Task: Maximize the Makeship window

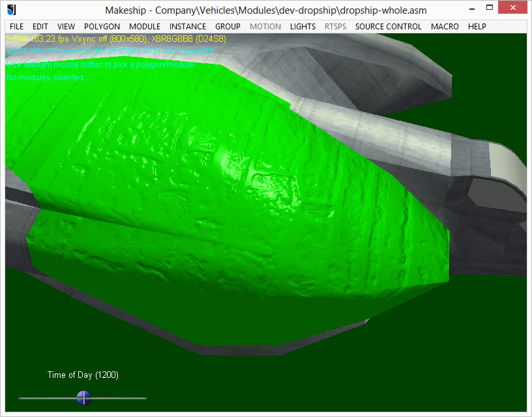Action: coord(489,7)
